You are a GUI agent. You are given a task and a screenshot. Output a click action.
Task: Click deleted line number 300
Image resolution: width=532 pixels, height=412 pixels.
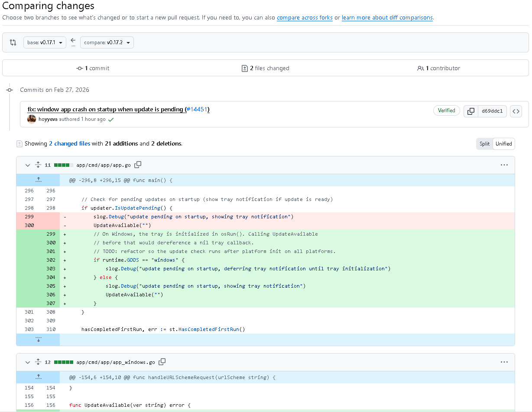pyautogui.click(x=29, y=225)
